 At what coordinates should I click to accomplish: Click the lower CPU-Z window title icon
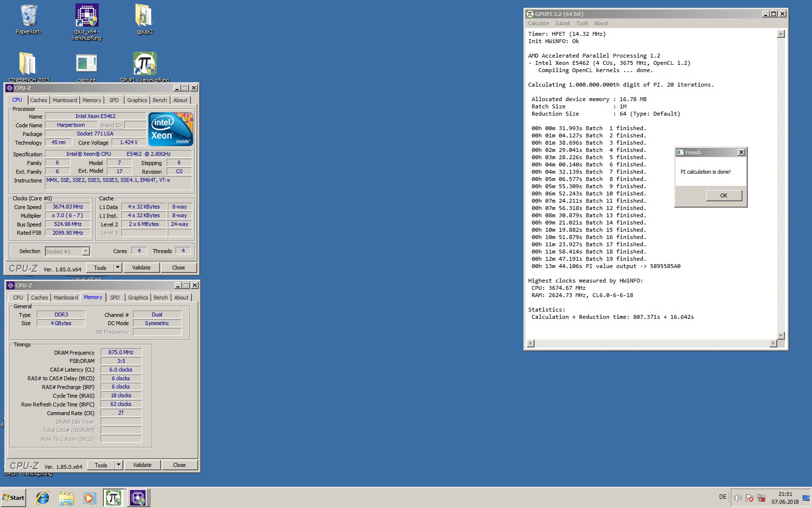tap(11, 285)
